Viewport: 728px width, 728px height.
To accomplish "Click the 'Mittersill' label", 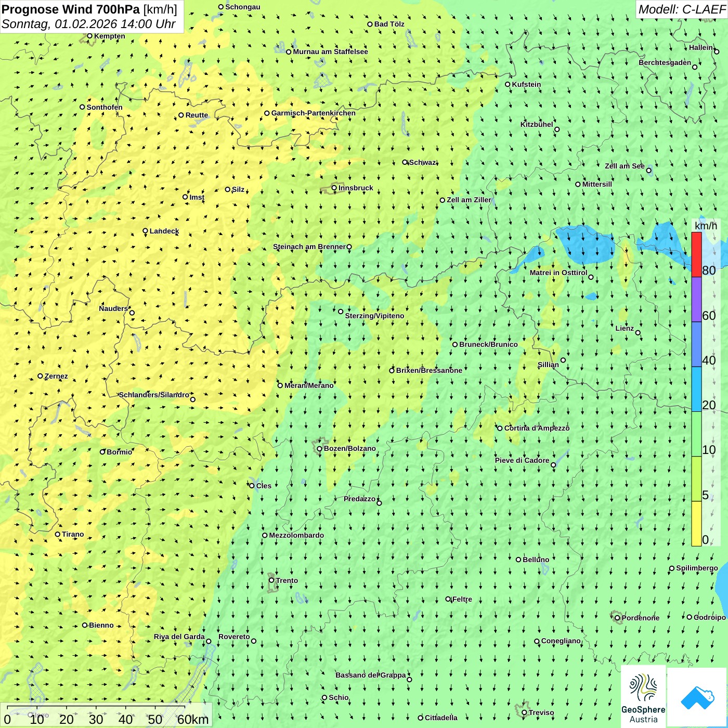I will (x=597, y=184).
